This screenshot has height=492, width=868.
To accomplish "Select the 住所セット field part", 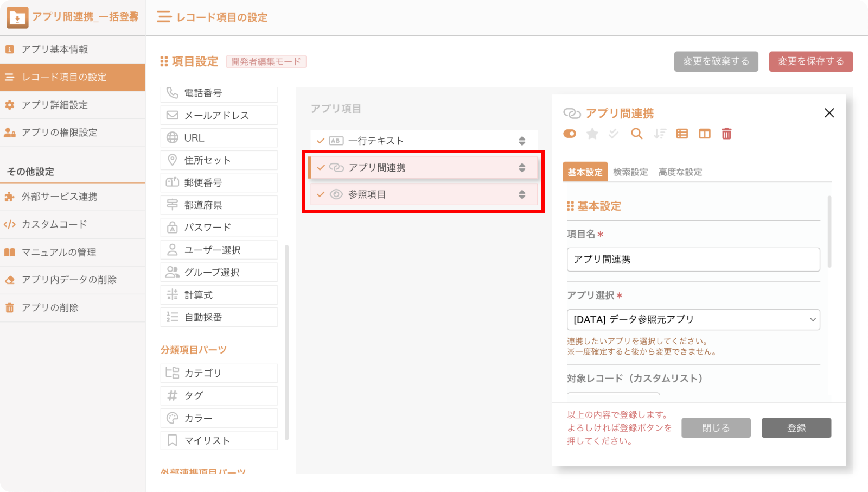I will (x=219, y=160).
